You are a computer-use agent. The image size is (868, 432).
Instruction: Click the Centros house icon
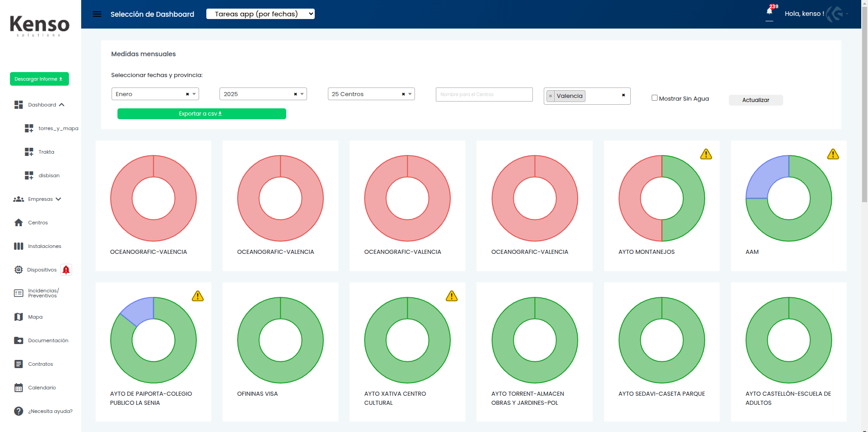tap(19, 223)
